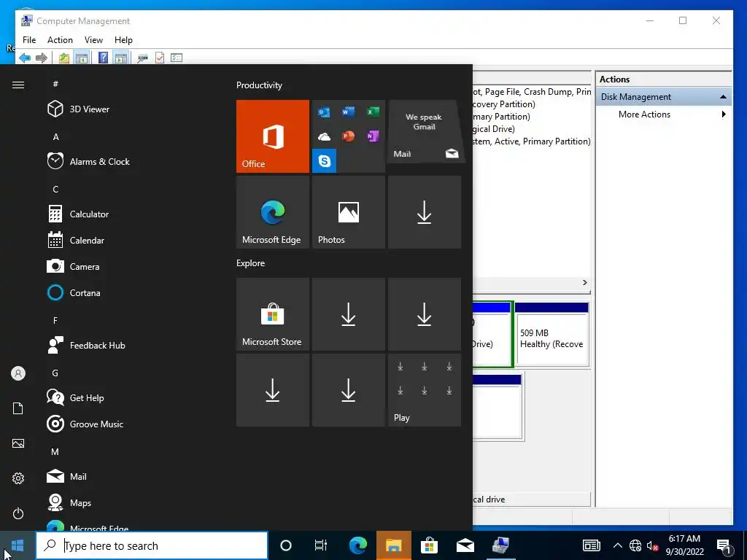This screenshot has width=747, height=560.
Task: Click the muted volume tray icon
Action: click(652, 545)
